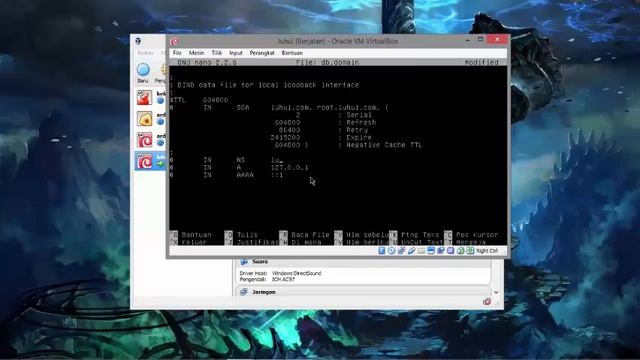Click the Debian swirl icon in the VM window title bar
The image size is (640, 360).
[174, 41]
